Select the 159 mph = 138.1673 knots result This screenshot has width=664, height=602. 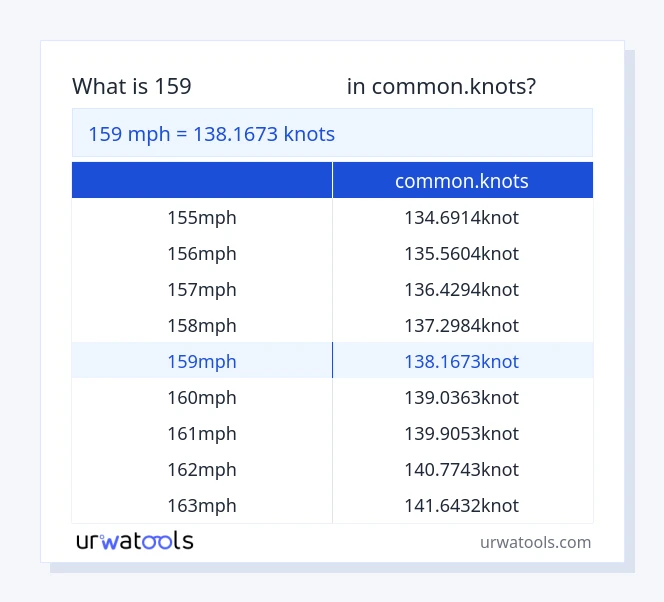pyautogui.click(x=212, y=134)
